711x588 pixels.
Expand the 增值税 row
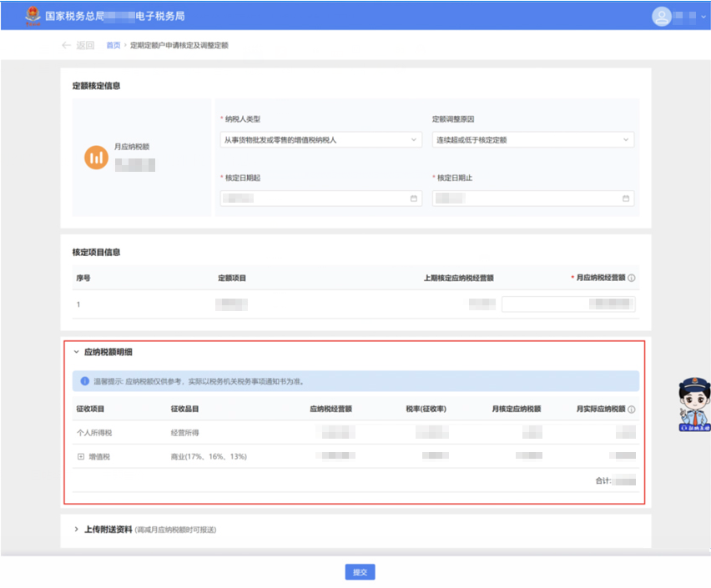tap(81, 456)
